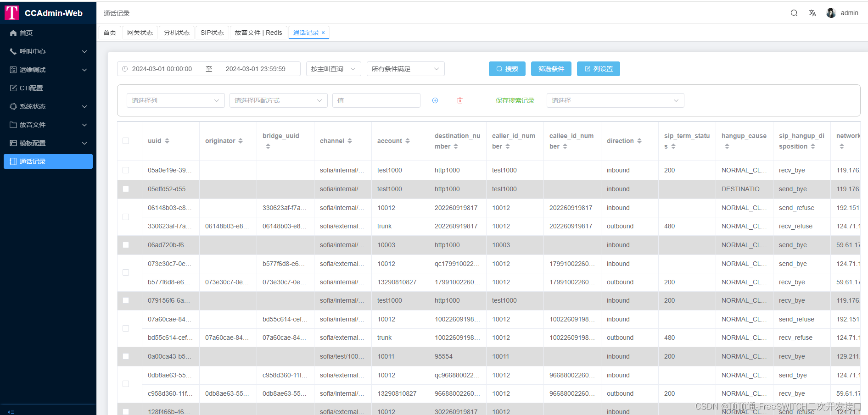The image size is (868, 415).
Task: Sort by direction column arrows
Action: tap(639, 141)
